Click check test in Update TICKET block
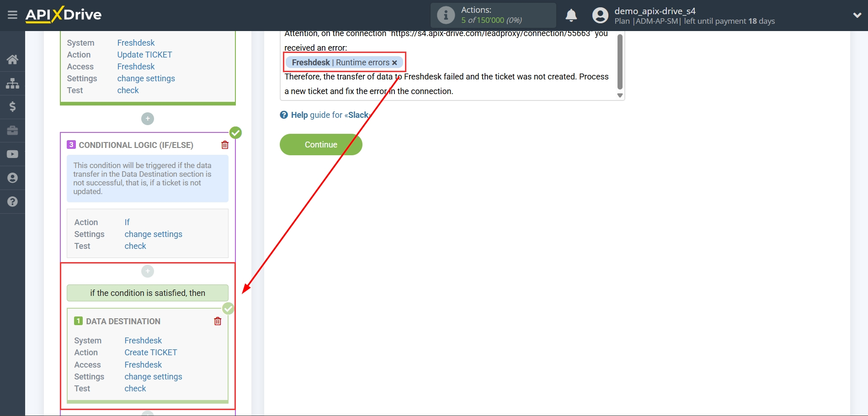 pyautogui.click(x=128, y=90)
